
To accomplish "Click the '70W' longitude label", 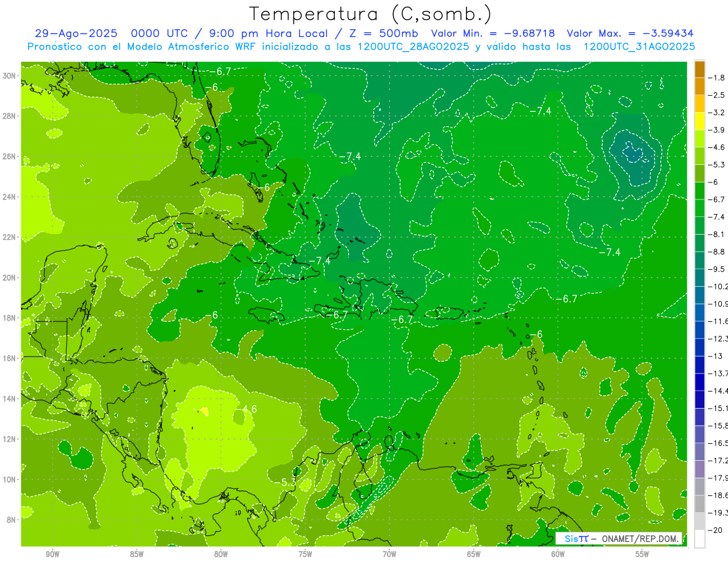I will (389, 554).
